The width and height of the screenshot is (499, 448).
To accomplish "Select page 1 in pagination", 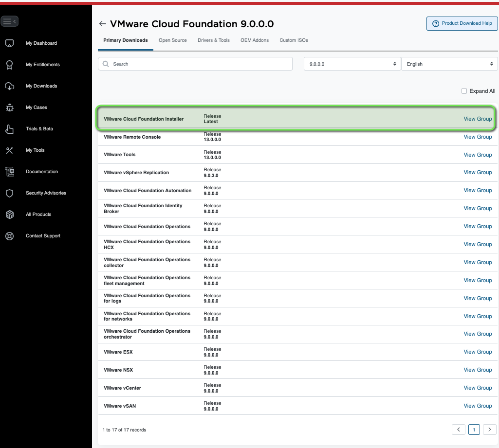I will [474, 429].
